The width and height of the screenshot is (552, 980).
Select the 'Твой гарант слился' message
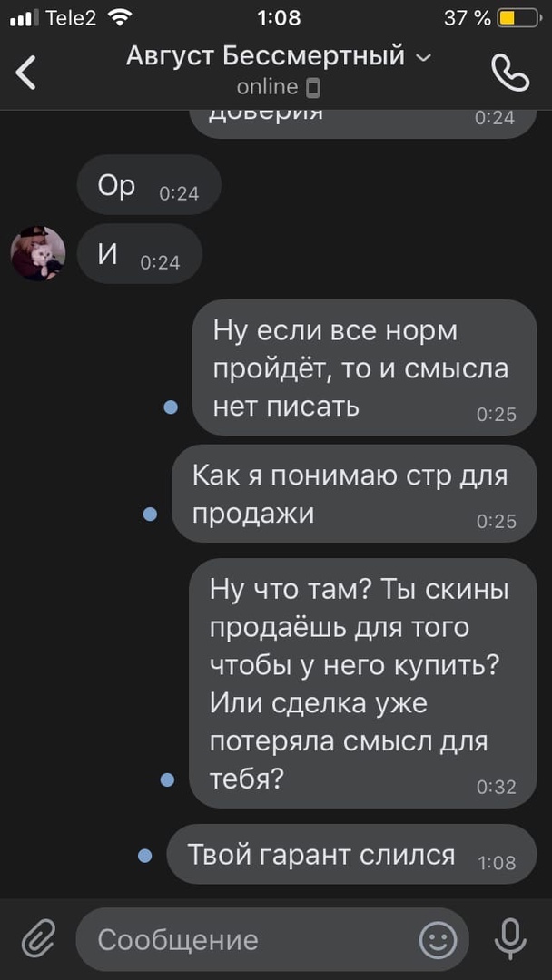point(351,855)
